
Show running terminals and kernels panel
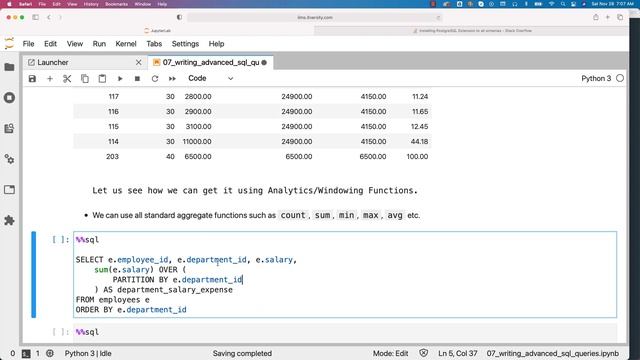(9, 98)
